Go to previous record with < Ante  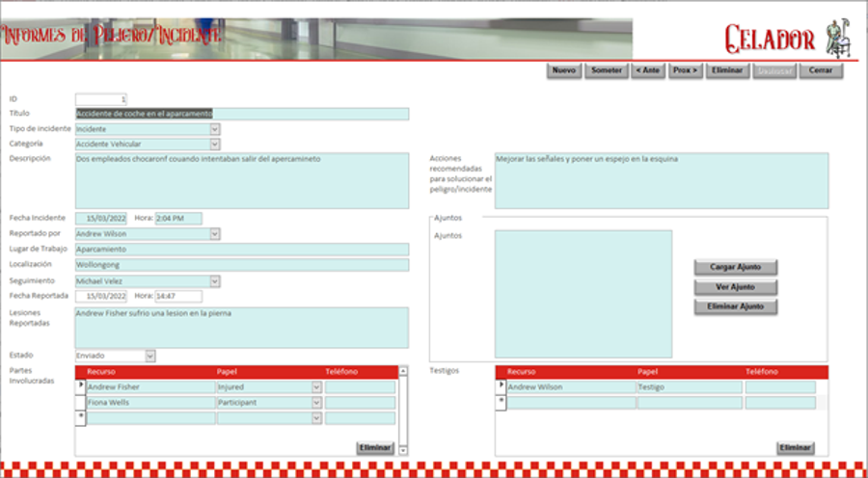tap(646, 70)
